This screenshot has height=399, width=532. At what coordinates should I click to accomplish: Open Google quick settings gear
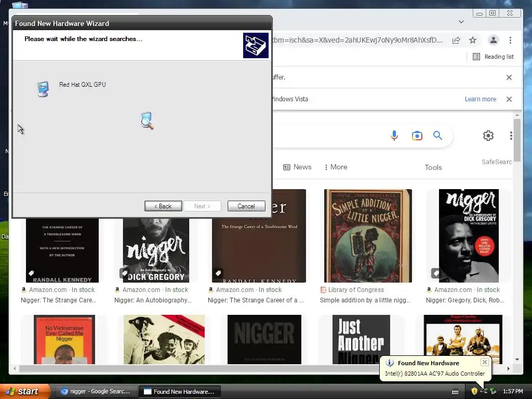(488, 136)
